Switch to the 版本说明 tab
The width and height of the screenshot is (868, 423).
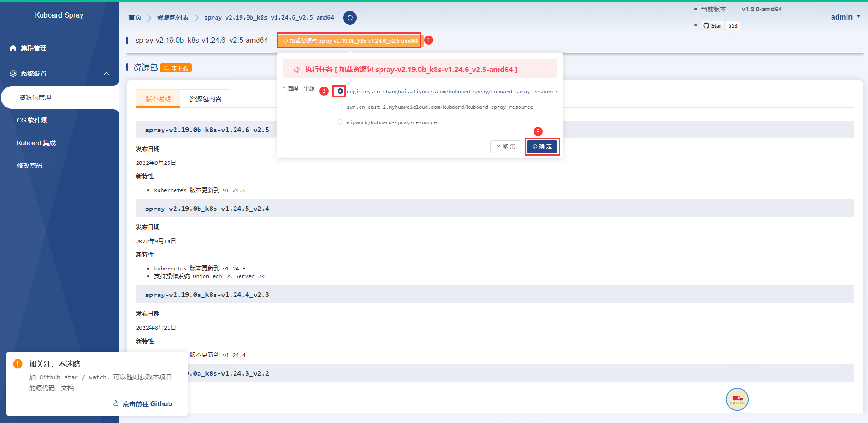[x=158, y=99]
